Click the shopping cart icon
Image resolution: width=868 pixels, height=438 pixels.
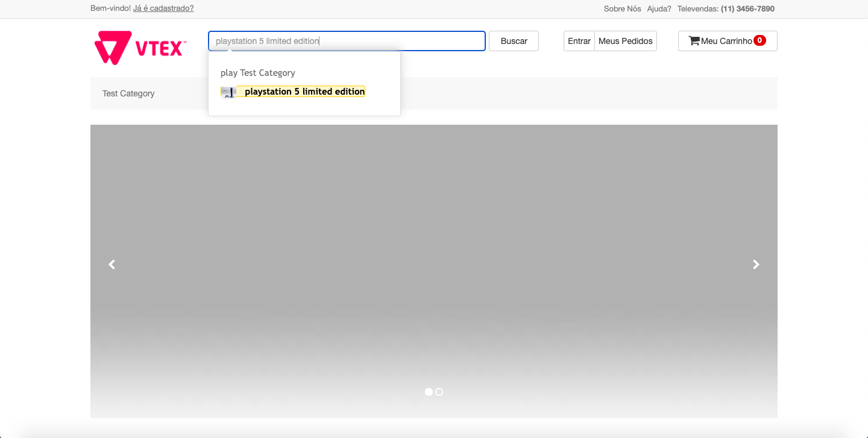coord(694,41)
